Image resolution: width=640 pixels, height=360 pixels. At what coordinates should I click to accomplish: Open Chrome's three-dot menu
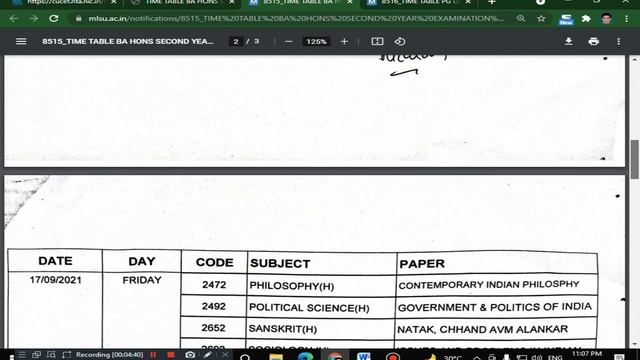627,18
